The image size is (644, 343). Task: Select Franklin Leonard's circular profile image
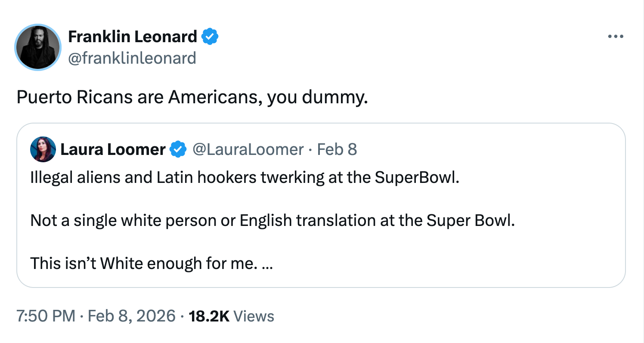(38, 47)
